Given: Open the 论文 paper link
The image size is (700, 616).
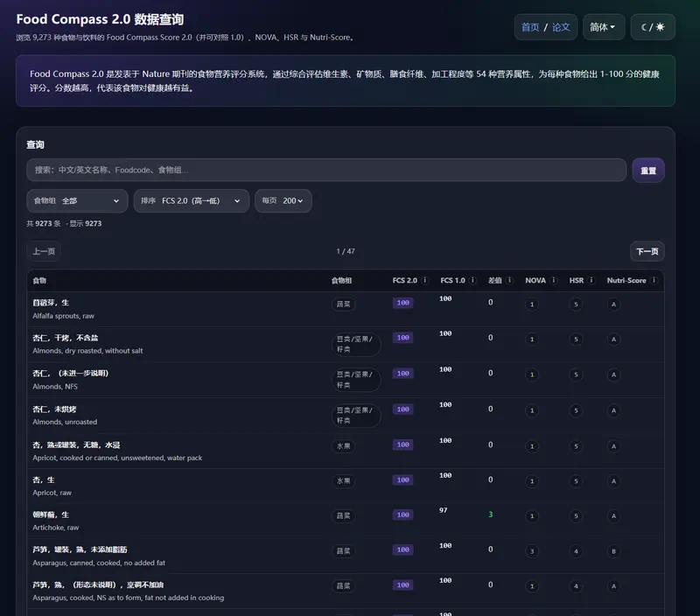Looking at the screenshot, I should pos(561,27).
